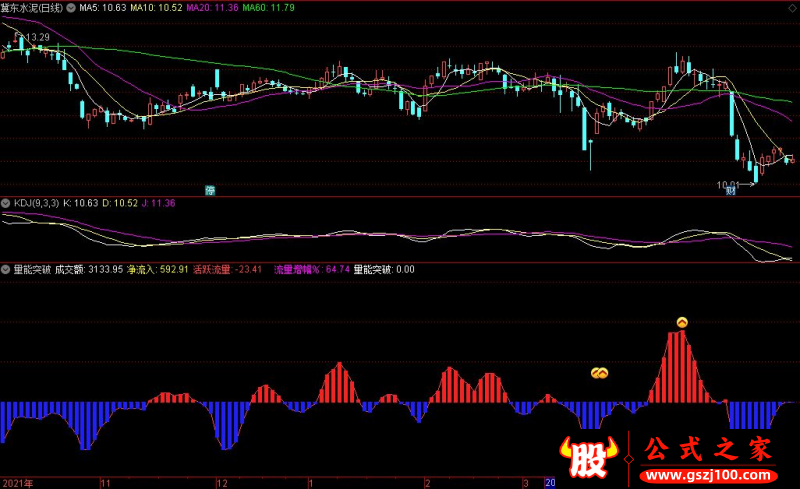Click the month 1 timeline label
This screenshot has height=489, width=800.
[x=310, y=483]
